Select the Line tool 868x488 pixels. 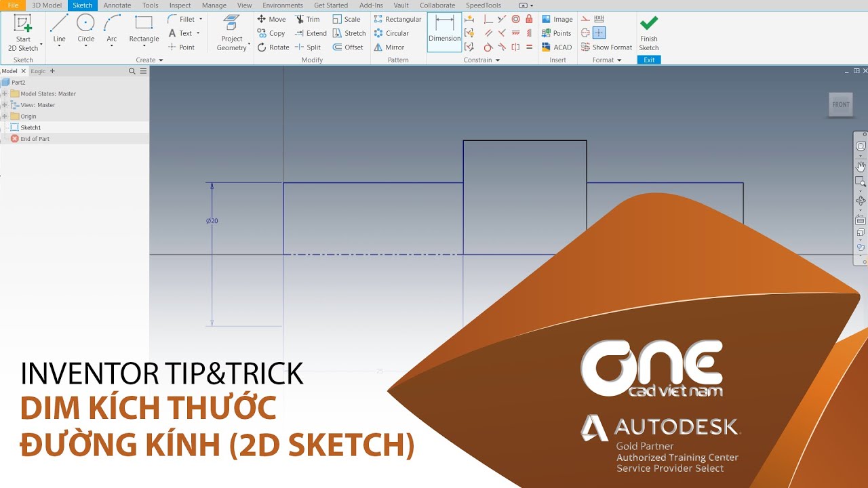pos(60,28)
